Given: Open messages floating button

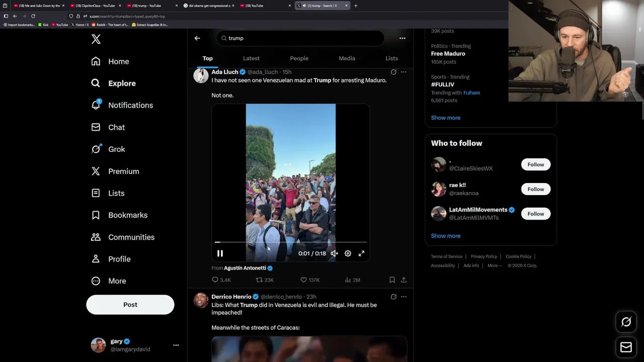Looking at the screenshot, I should click(626, 347).
